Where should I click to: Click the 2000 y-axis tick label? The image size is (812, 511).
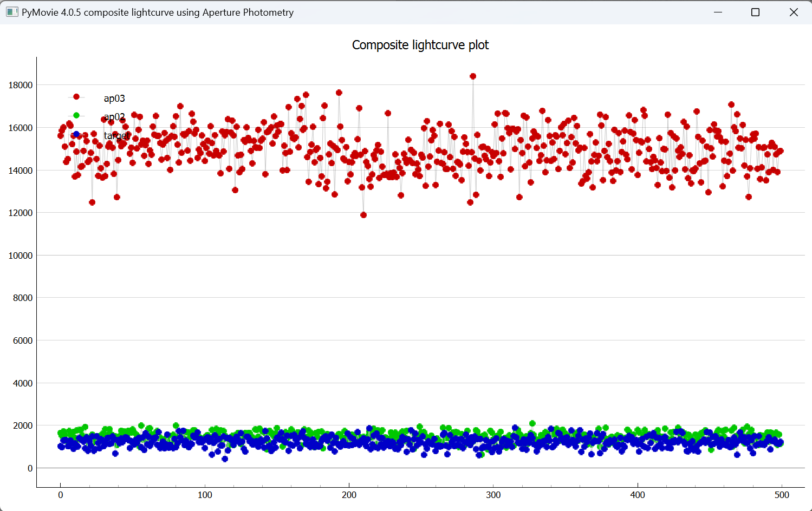23,425
